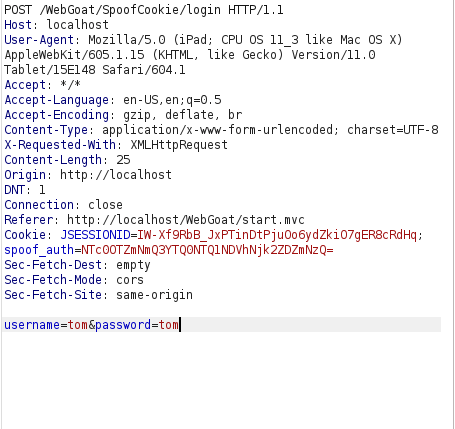Image resolution: width=455 pixels, height=429 pixels.
Task: Click the en-US,en;q=0.5 value
Action: [x=172, y=100]
